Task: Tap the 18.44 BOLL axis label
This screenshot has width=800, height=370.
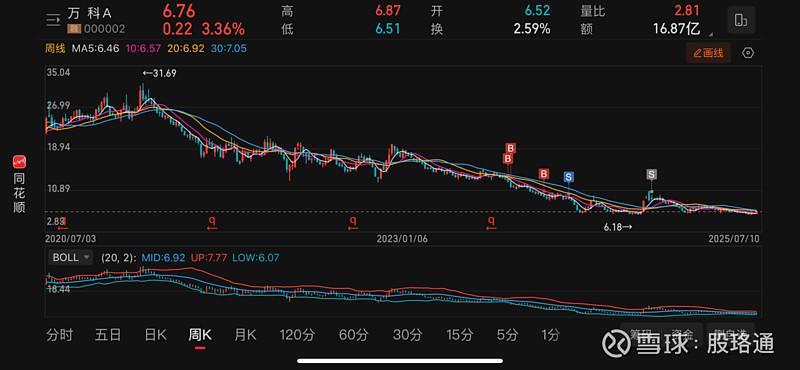Action: tap(58, 289)
